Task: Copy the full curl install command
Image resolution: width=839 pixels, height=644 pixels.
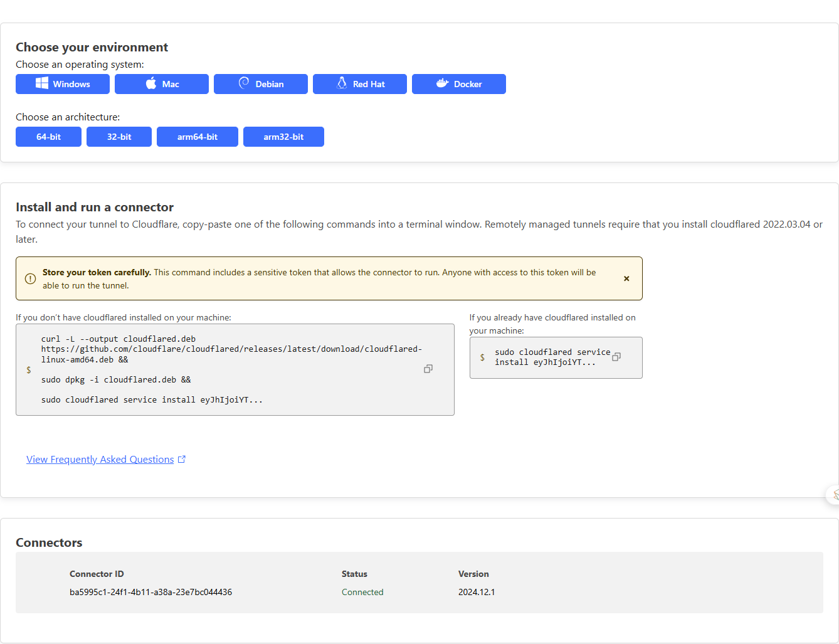Action: click(x=428, y=369)
